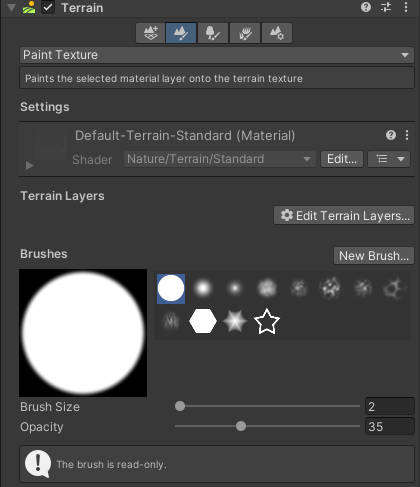
Task: Select the eighth brush, ring splatter
Action: [x=395, y=288]
